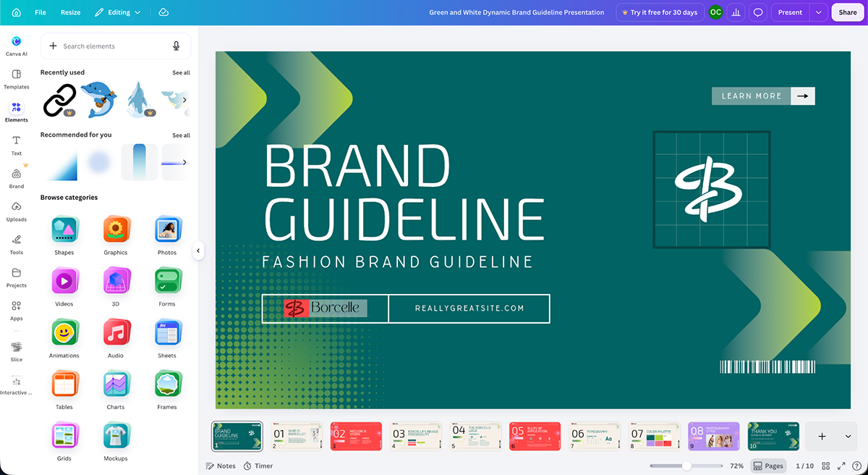Image resolution: width=868 pixels, height=475 pixels.
Task: Open Projects panel in sidebar
Action: 16,277
